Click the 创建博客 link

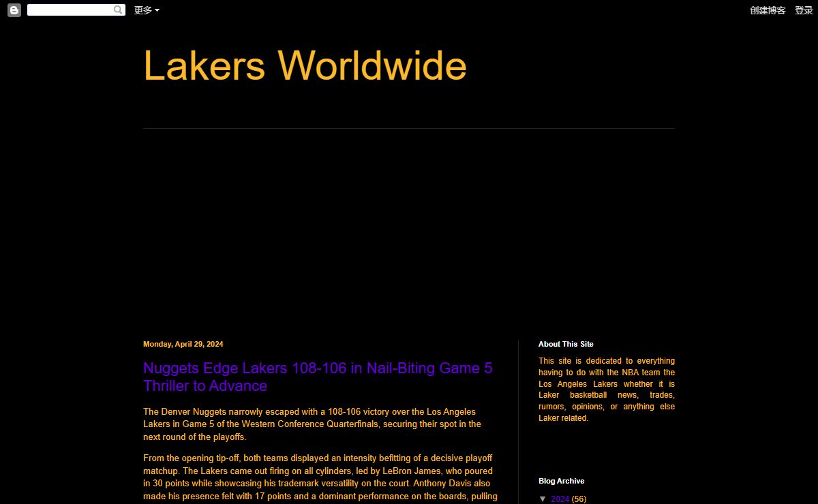[x=768, y=10]
